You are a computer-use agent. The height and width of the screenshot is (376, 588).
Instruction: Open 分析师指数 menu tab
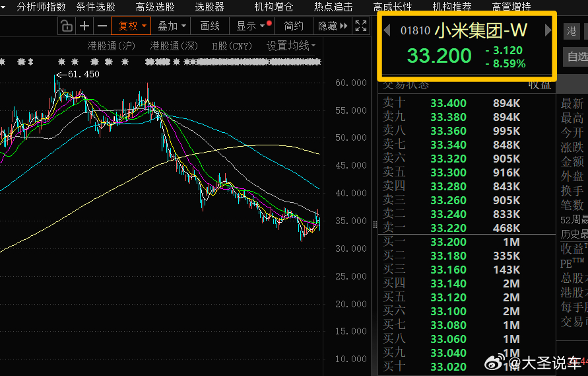coord(42,7)
